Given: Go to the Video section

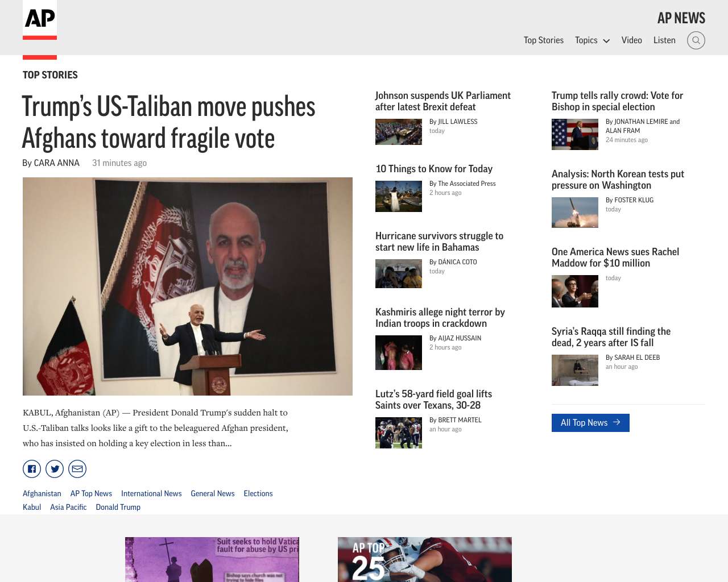Looking at the screenshot, I should coord(631,40).
